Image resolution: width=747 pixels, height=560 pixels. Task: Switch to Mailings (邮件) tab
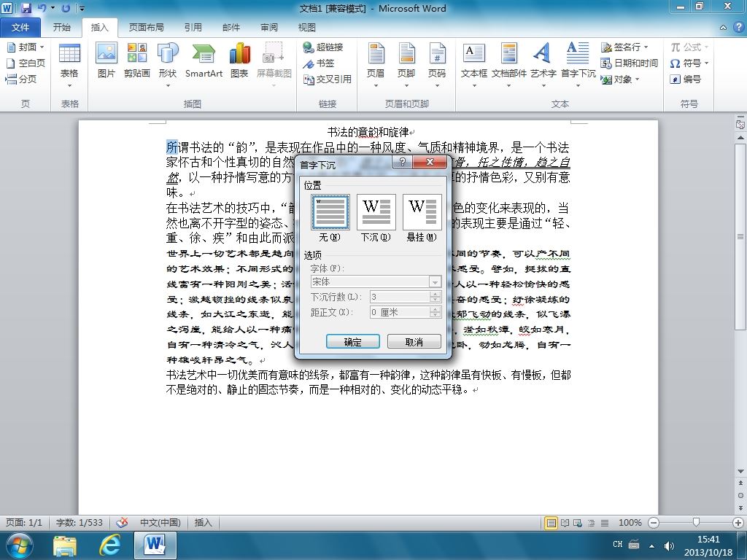click(231, 28)
